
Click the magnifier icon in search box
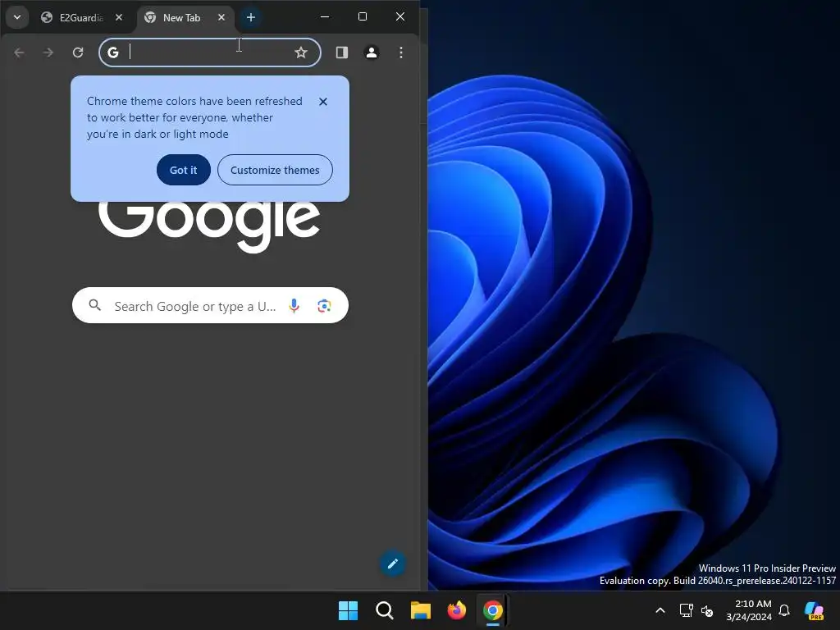[x=95, y=305]
